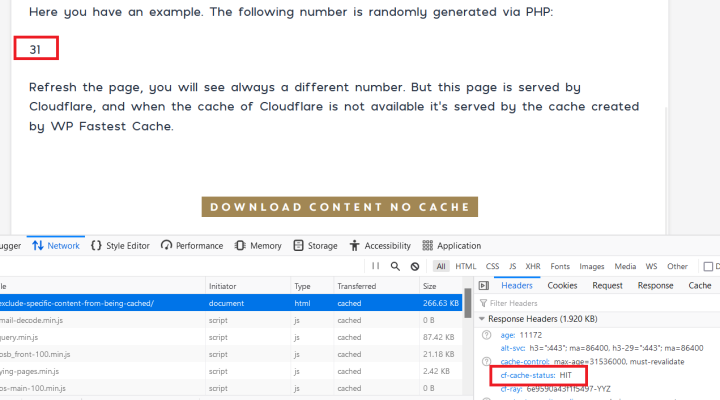The height and width of the screenshot is (400, 720).
Task: Switch to the Accessibility panel
Action: 380,246
